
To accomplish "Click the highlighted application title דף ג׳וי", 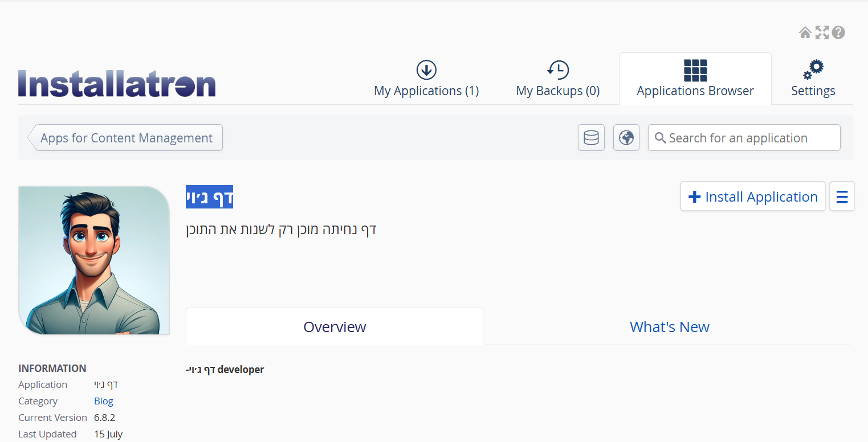I will coord(210,197).
